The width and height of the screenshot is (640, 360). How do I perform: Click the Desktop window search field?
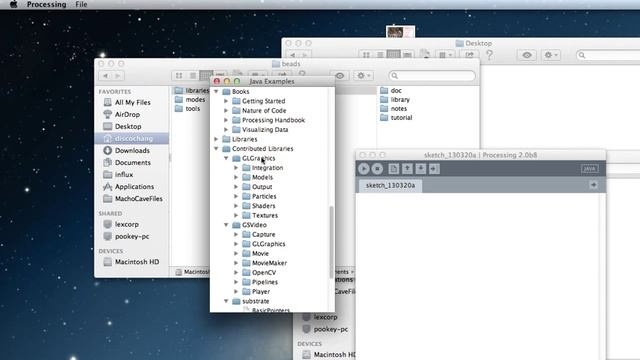point(608,55)
